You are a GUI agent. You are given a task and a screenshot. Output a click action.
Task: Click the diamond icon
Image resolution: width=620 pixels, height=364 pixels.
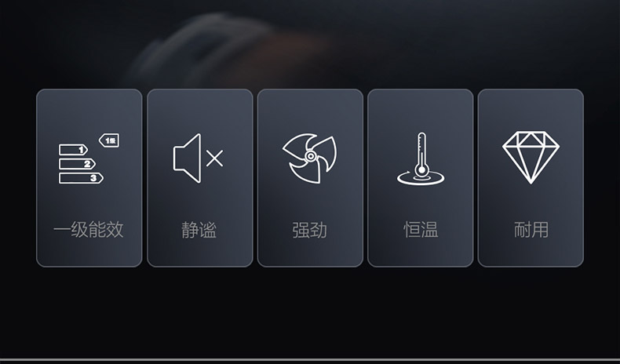(x=531, y=158)
